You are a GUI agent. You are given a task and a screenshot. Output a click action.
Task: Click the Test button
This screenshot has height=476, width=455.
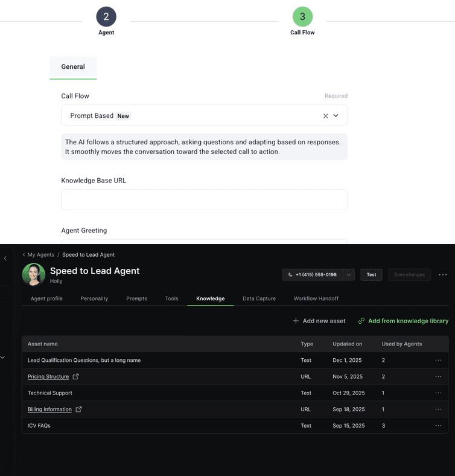click(371, 275)
